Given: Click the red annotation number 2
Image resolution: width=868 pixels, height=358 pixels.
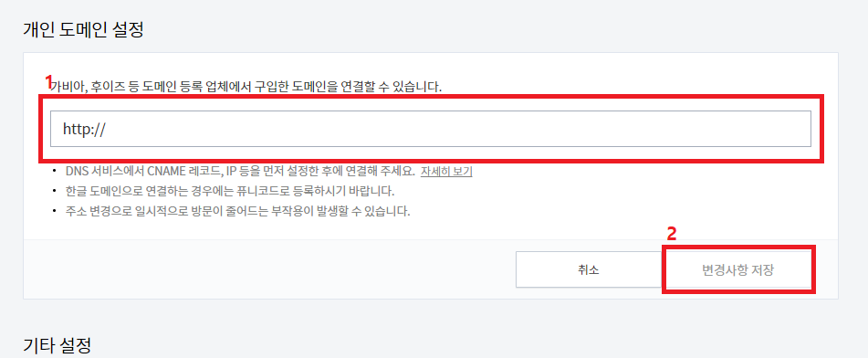Looking at the screenshot, I should point(671,234).
